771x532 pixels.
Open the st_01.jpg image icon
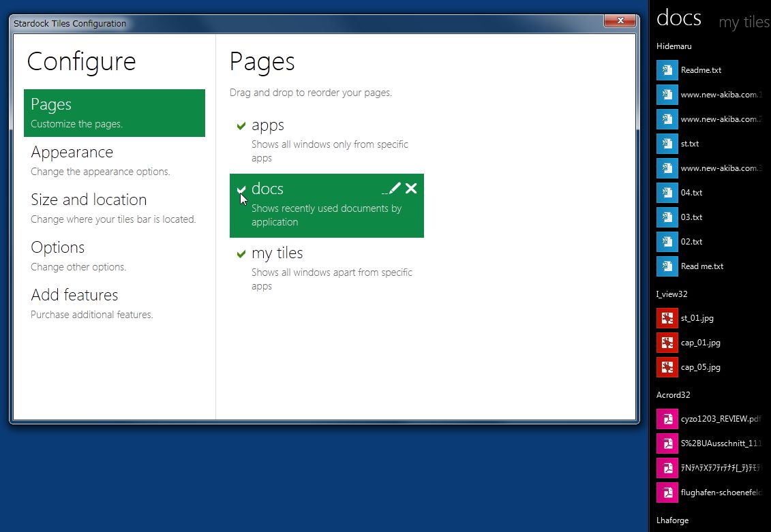coord(667,318)
